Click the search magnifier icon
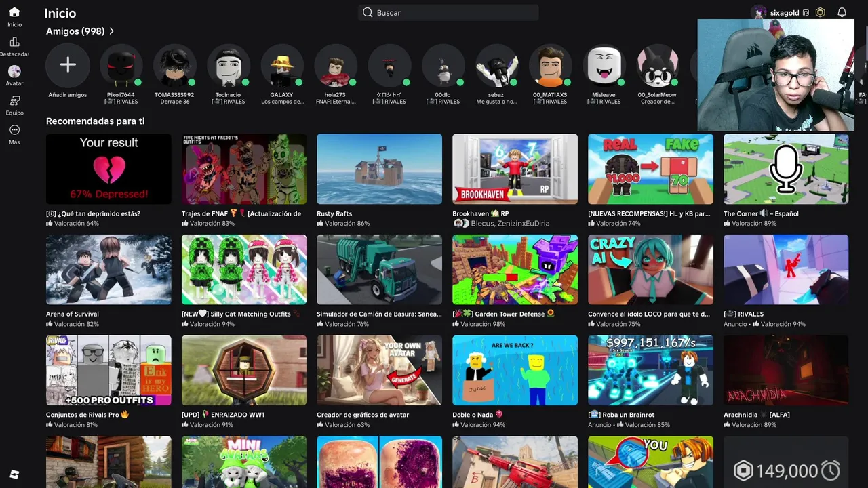Screen dimensions: 868x488 (368, 12)
